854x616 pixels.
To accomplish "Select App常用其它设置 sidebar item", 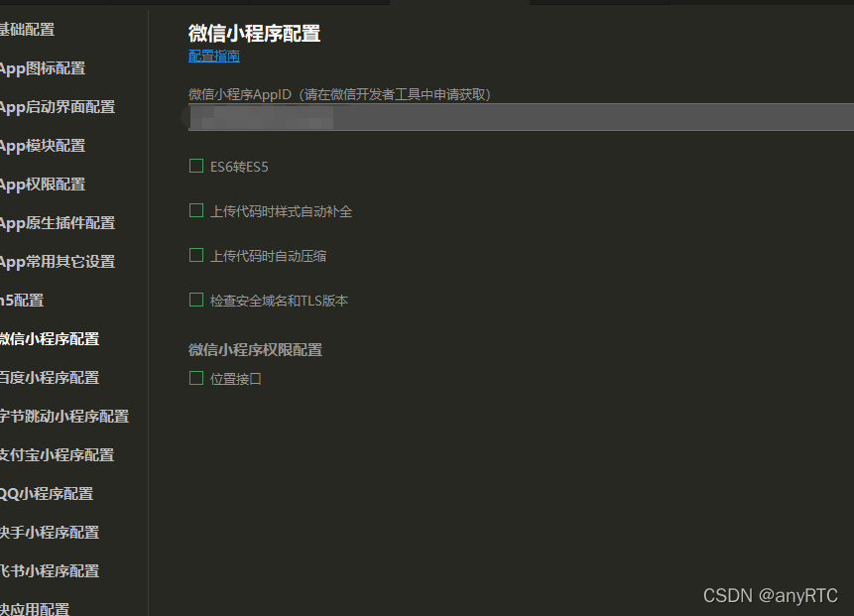I will [58, 262].
